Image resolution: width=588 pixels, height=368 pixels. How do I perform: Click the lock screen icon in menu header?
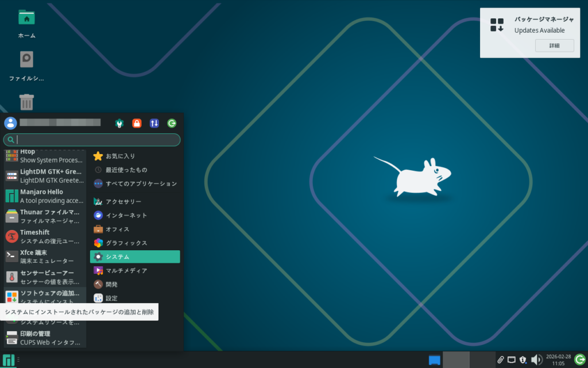[137, 123]
